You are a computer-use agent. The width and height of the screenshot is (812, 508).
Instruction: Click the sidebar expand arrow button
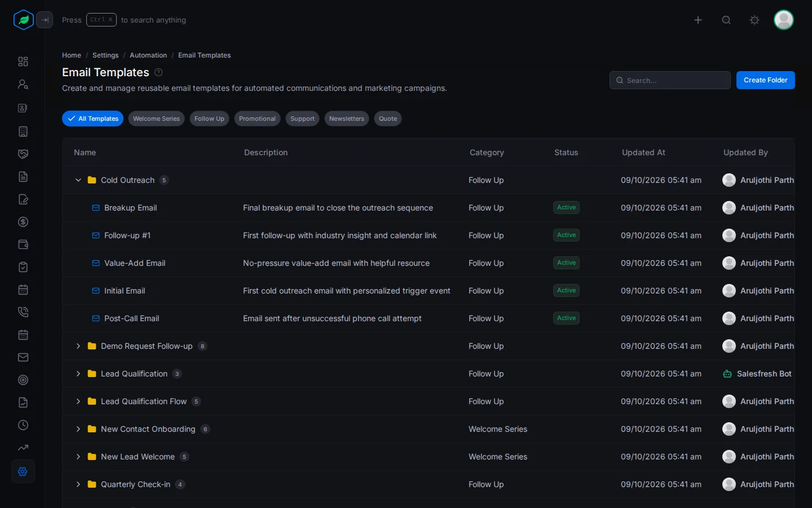(45, 20)
